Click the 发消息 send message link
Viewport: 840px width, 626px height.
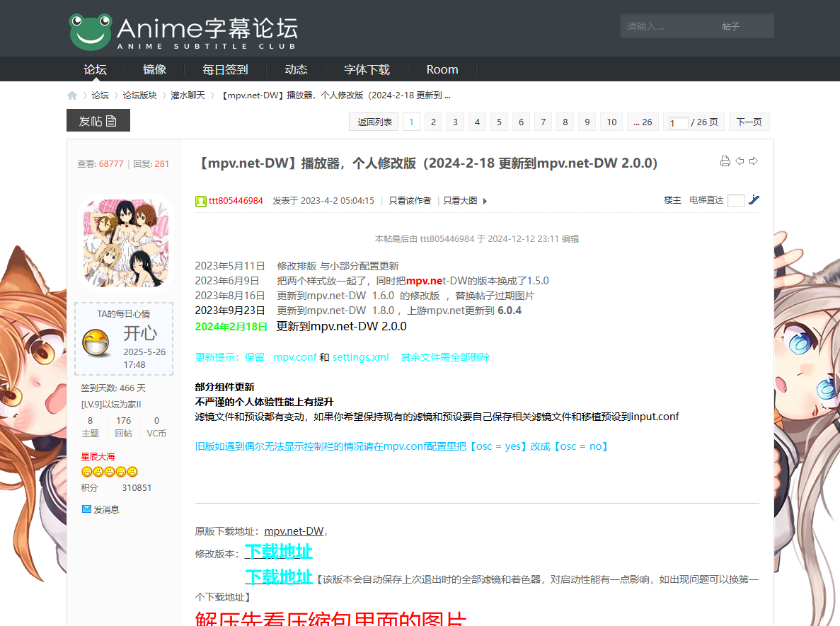pos(106,510)
